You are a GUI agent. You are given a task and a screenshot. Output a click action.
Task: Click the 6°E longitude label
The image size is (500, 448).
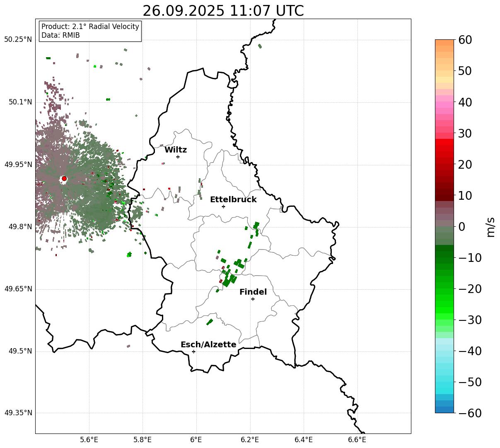[196, 440]
